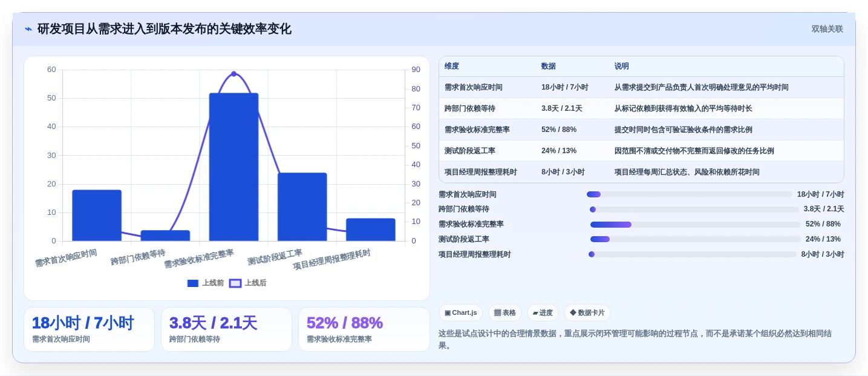Click the description starting 因范围不清或交付物
Screen dimensions: 868x376
pyautogui.click(x=694, y=151)
